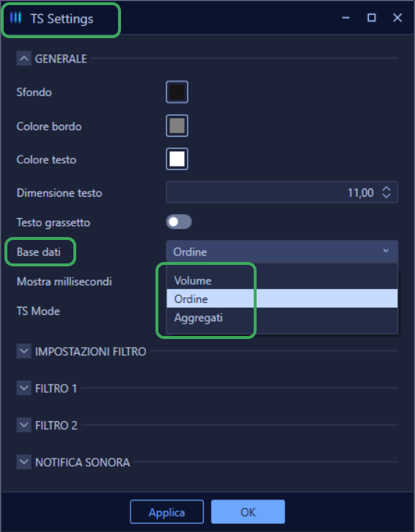Click into the Dimensione testo field
The width and height of the screenshot is (415, 532).
[282, 192]
